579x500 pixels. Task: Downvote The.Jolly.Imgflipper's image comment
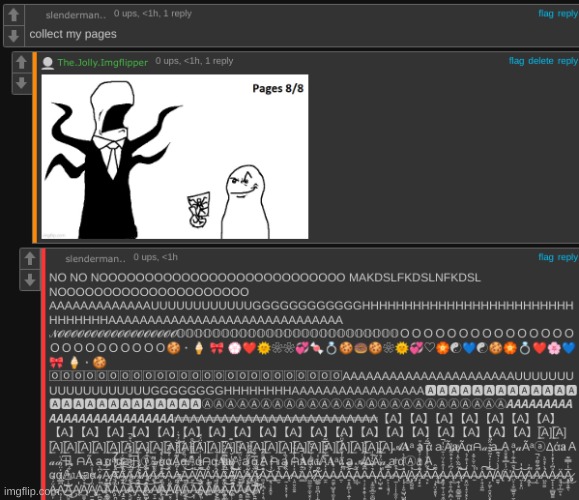[x=21, y=83]
